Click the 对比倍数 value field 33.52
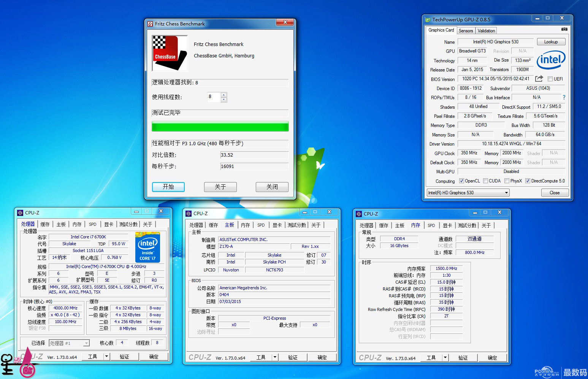Image resolution: width=588 pixels, height=379 pixels. [254, 155]
